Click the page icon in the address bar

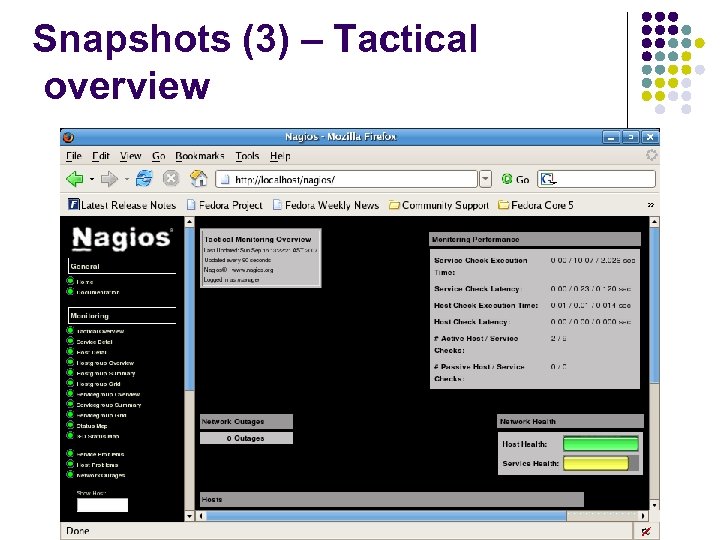(225, 180)
